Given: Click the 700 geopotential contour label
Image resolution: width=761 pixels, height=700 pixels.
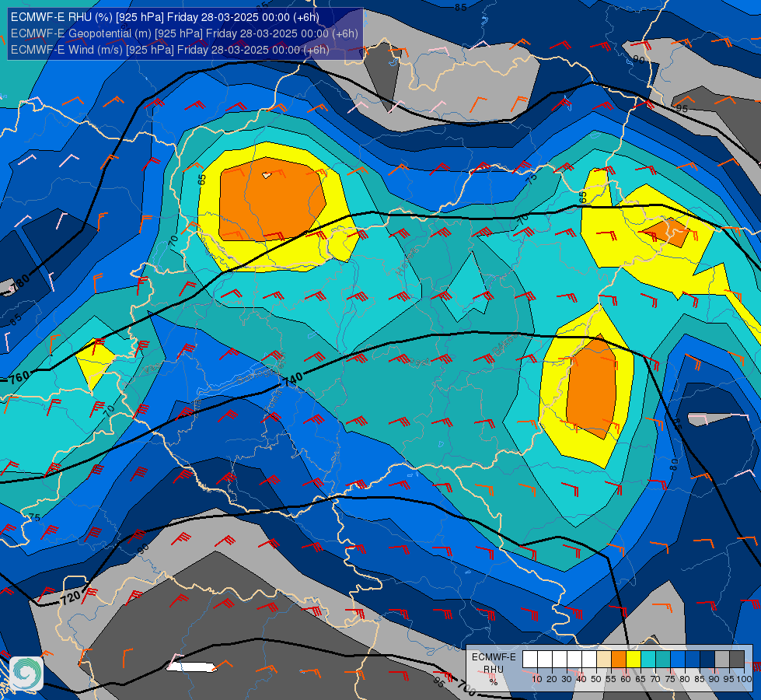Looking at the screenshot, I should pyautogui.click(x=466, y=689).
